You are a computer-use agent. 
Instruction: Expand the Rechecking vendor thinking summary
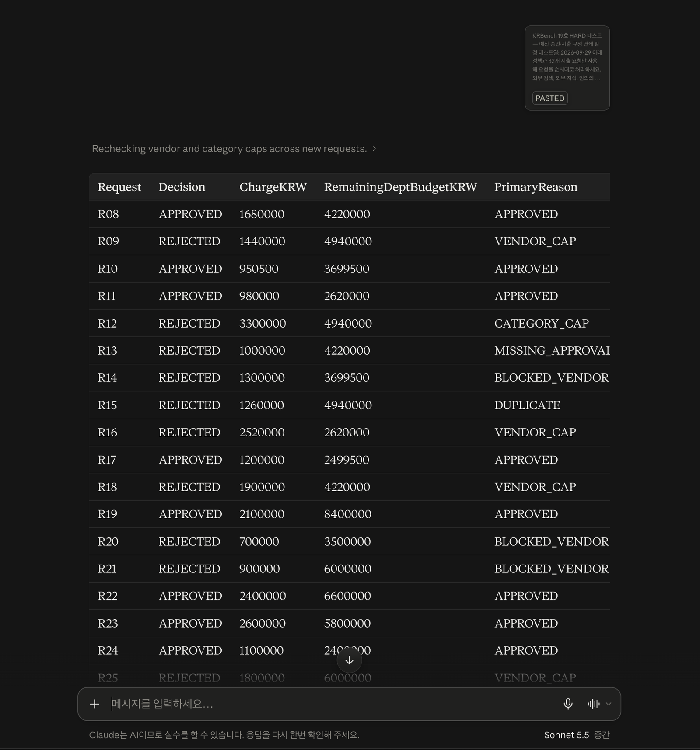[234, 149]
